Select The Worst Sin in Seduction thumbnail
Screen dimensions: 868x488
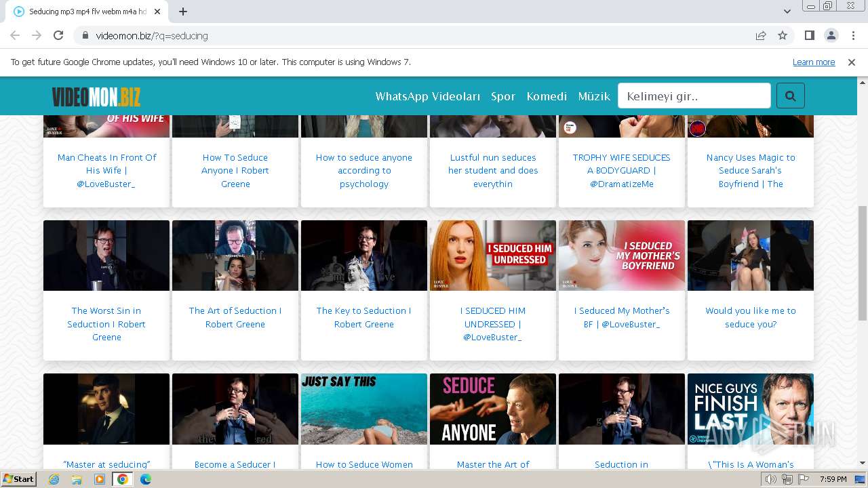[x=106, y=256]
